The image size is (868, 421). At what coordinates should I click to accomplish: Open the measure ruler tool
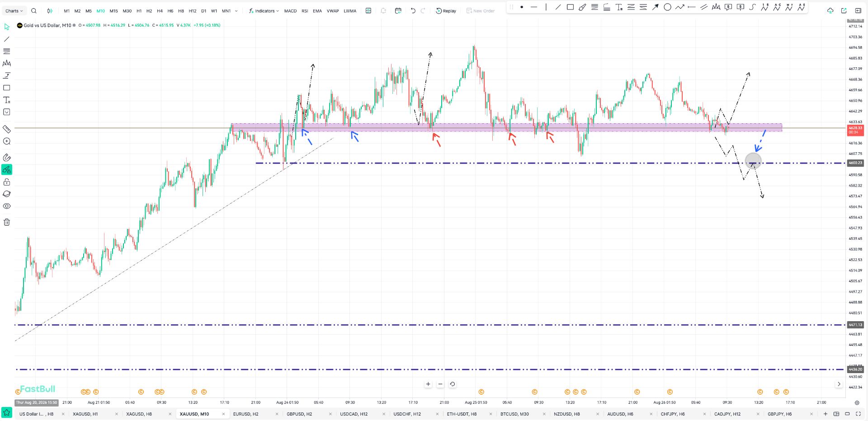[7, 129]
